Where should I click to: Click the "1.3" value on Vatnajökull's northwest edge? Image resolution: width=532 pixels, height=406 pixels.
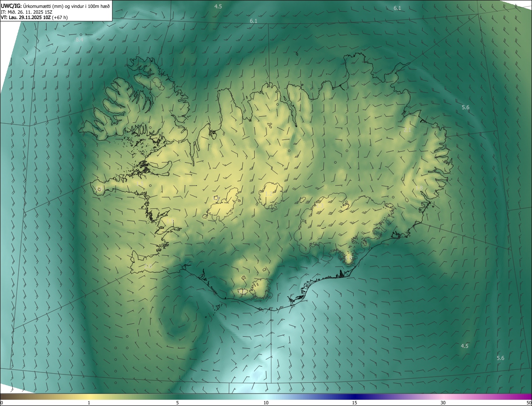(x=320, y=205)
